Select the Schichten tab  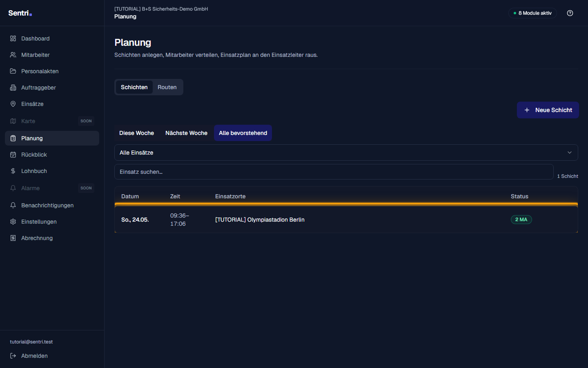(x=134, y=87)
